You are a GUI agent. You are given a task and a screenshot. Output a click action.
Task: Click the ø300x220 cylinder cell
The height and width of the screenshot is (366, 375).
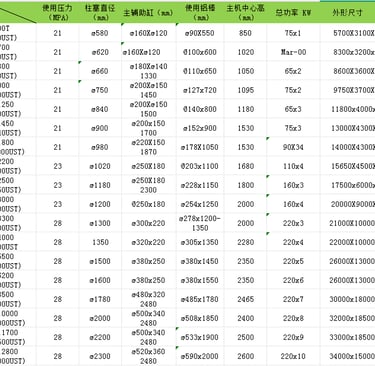click(148, 223)
